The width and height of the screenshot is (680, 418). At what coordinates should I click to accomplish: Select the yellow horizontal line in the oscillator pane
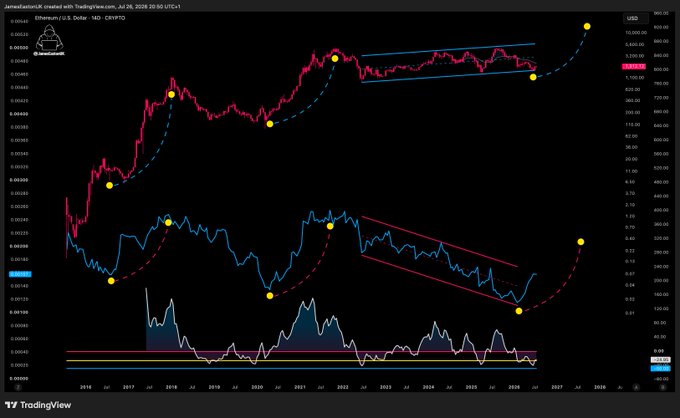coord(301,360)
